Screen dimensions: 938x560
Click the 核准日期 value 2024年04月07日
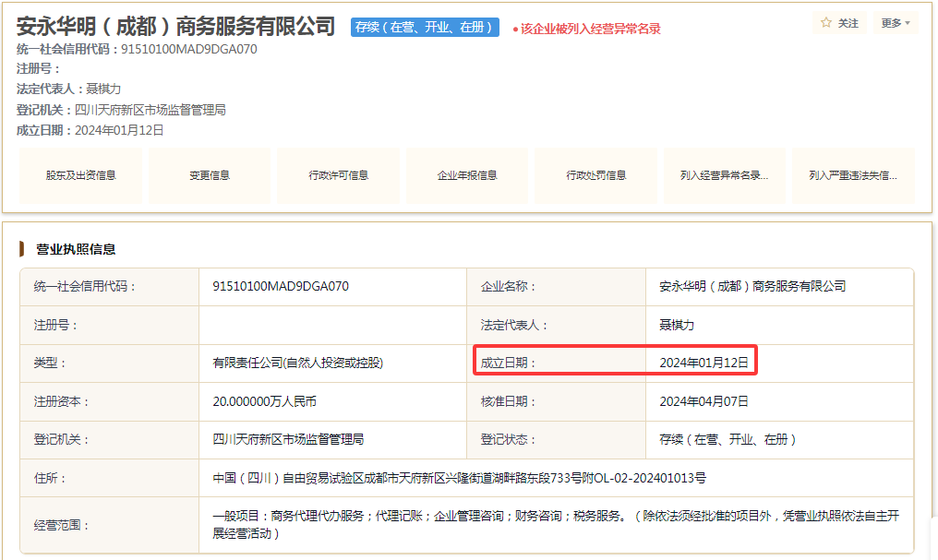point(703,401)
